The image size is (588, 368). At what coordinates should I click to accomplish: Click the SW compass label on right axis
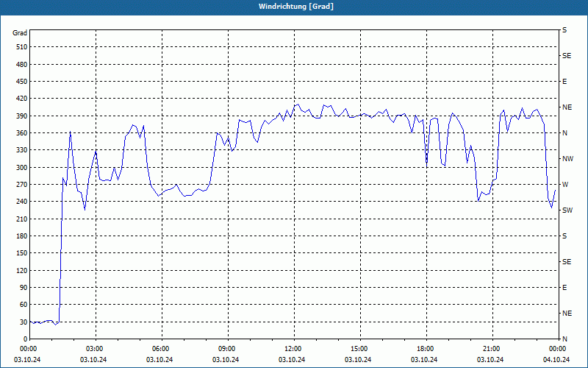[567, 210]
